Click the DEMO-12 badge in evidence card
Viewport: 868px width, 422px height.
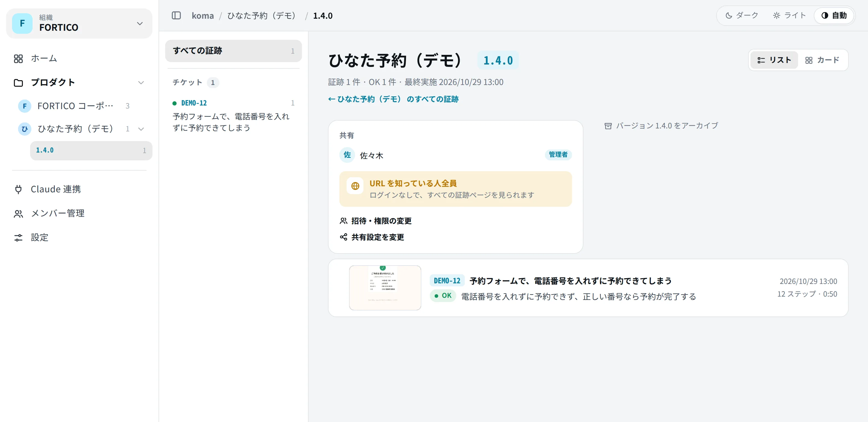point(447,280)
